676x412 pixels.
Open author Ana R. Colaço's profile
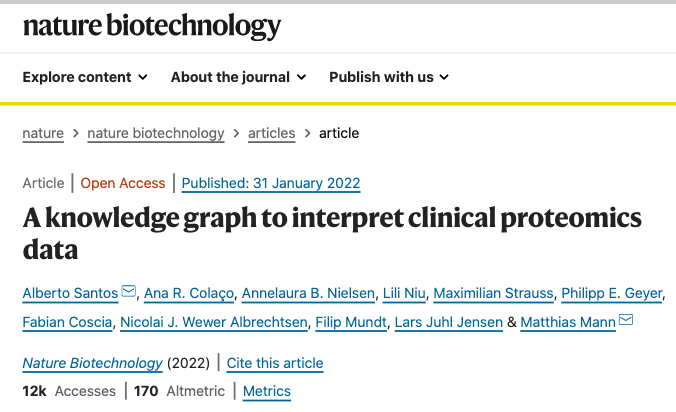[188, 293]
